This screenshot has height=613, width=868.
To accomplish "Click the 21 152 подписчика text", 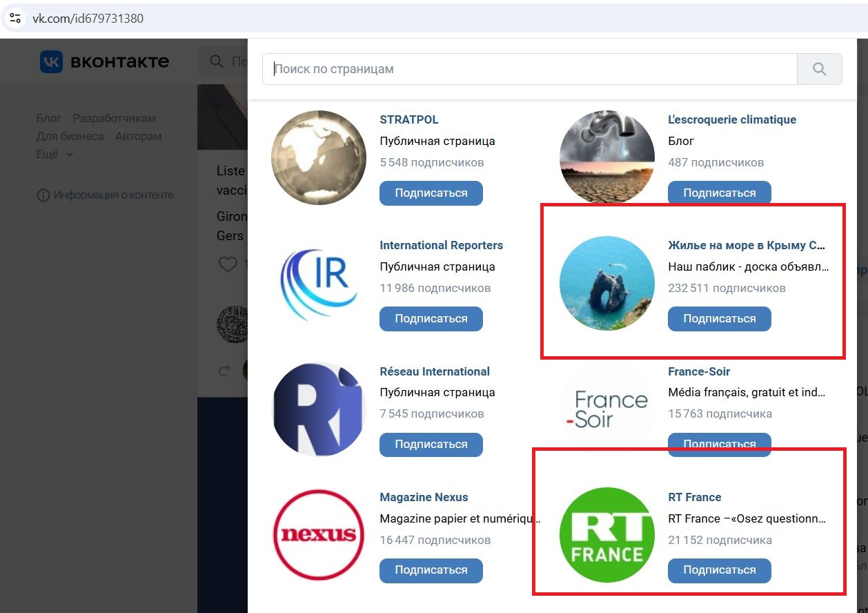I will (720, 540).
